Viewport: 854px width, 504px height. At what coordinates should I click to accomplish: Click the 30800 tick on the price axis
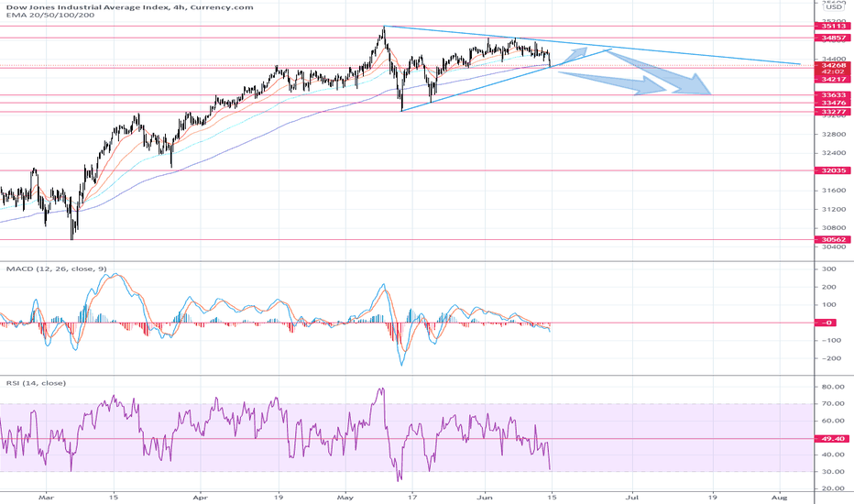tap(833, 228)
